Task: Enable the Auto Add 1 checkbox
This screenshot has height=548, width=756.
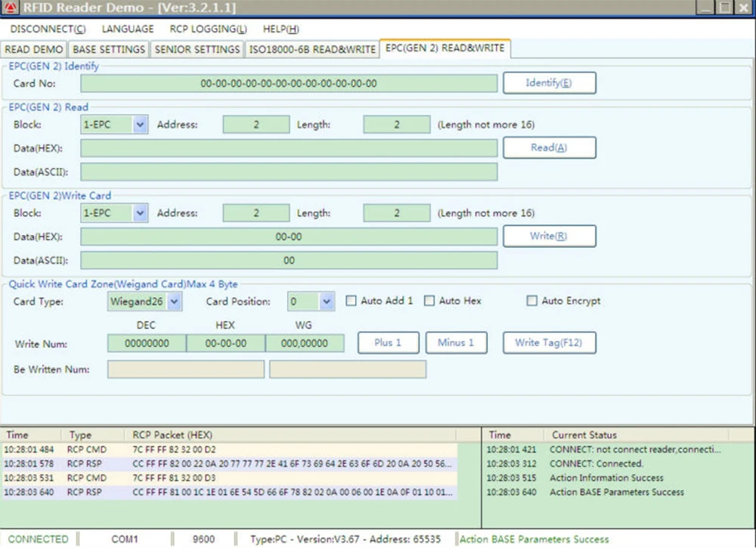Action: point(351,301)
